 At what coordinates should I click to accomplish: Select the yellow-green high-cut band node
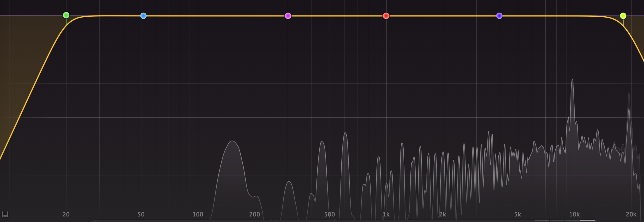coord(623,16)
